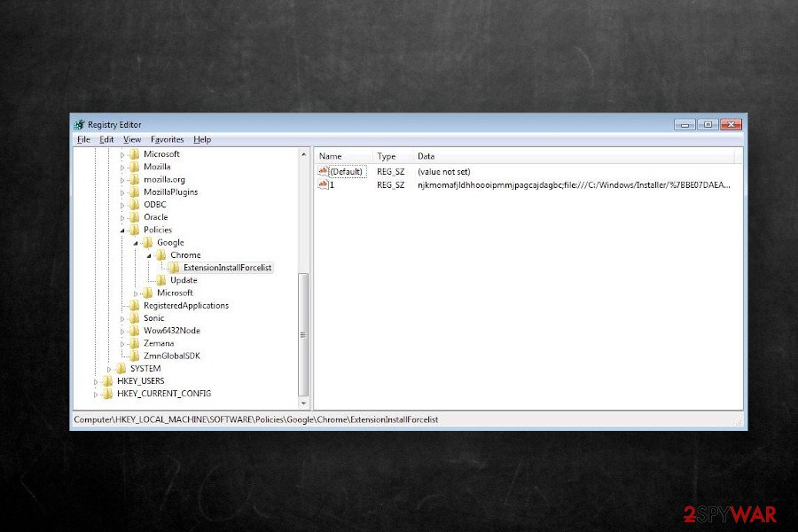Image resolution: width=798 pixels, height=532 pixels.
Task: Click the tree scrollbar up arrow
Action: pyautogui.click(x=304, y=154)
